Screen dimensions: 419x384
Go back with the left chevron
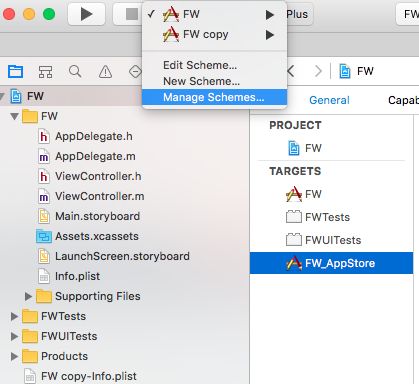pos(291,71)
